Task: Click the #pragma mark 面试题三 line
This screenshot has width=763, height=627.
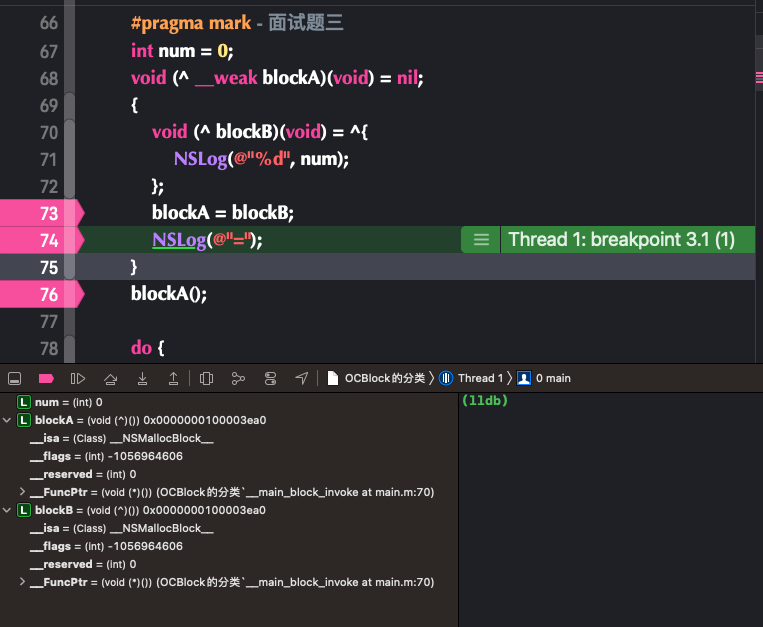Action: [237, 23]
